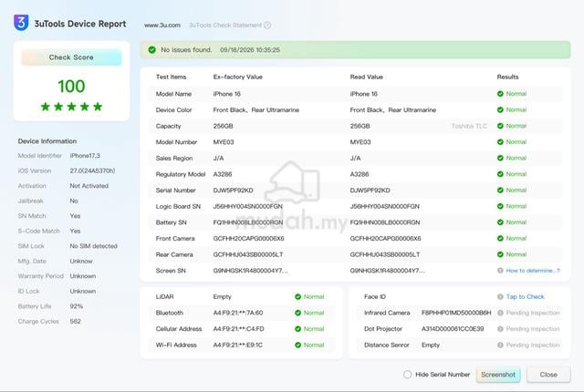584x392 pixels.
Task: Click Wi-Fi Address row Normal check icon
Action: 297,345
